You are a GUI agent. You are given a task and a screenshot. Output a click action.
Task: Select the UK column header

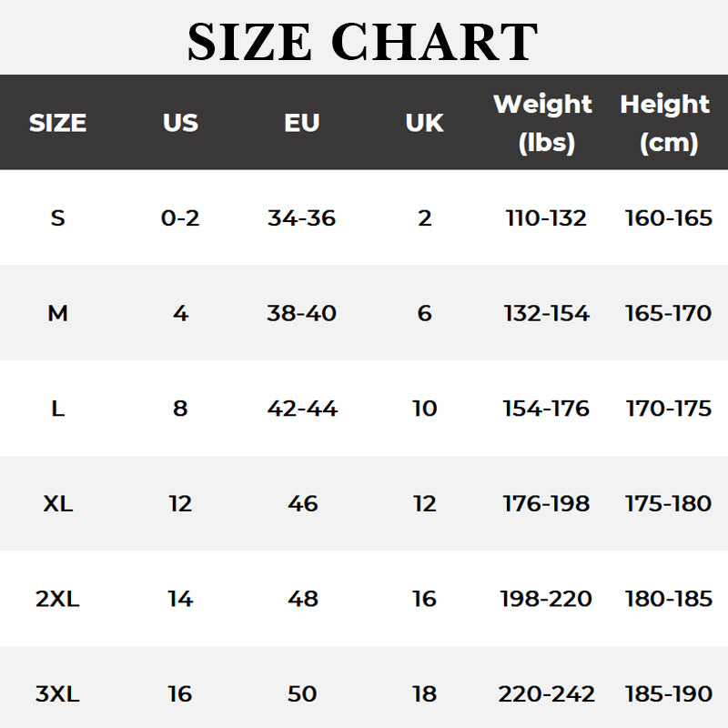[x=424, y=123]
